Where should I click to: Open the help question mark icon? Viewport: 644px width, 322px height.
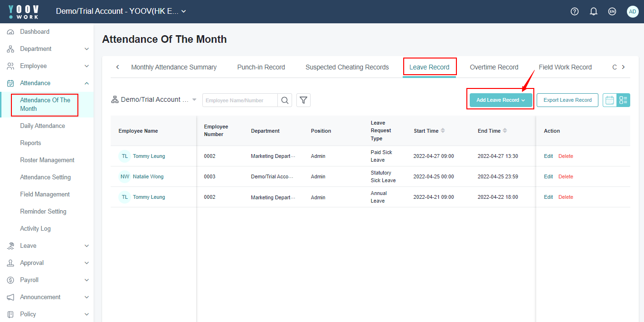575,11
